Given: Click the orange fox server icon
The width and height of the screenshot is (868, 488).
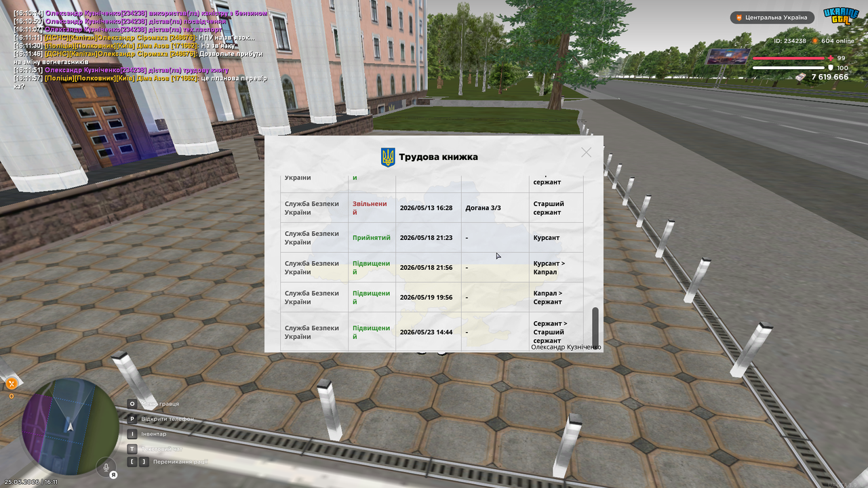Looking at the screenshot, I should tap(739, 18).
